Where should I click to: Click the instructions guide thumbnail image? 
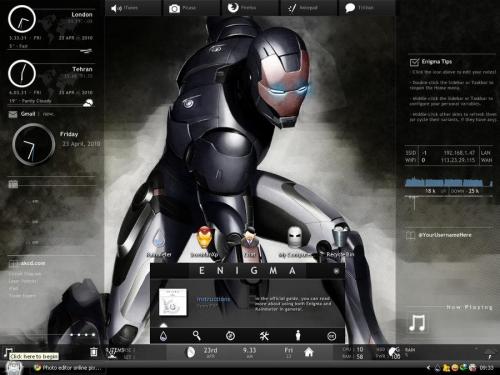(173, 302)
